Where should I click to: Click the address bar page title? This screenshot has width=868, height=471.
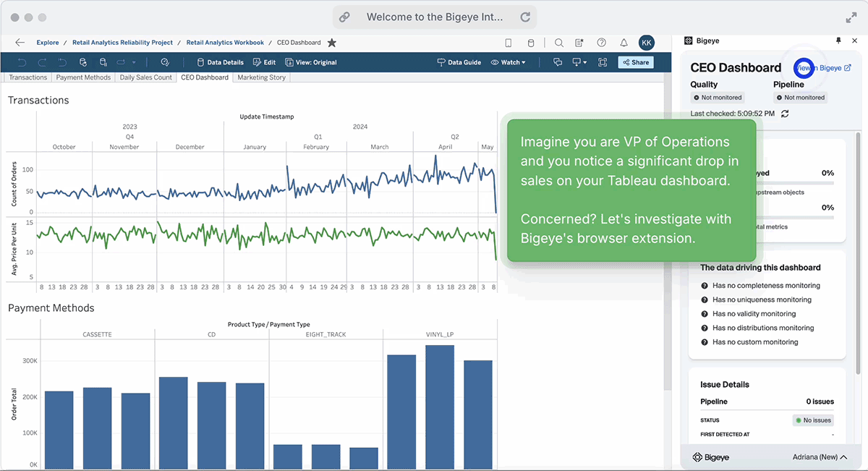tap(435, 17)
